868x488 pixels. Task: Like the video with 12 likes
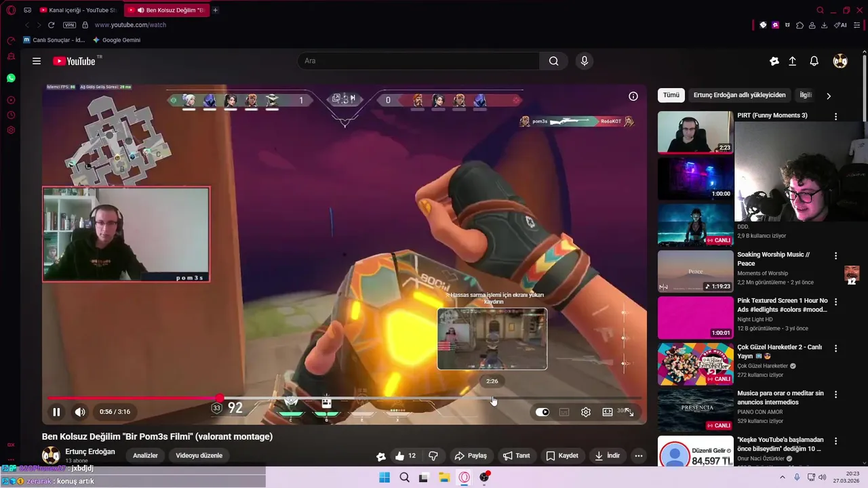tap(406, 455)
